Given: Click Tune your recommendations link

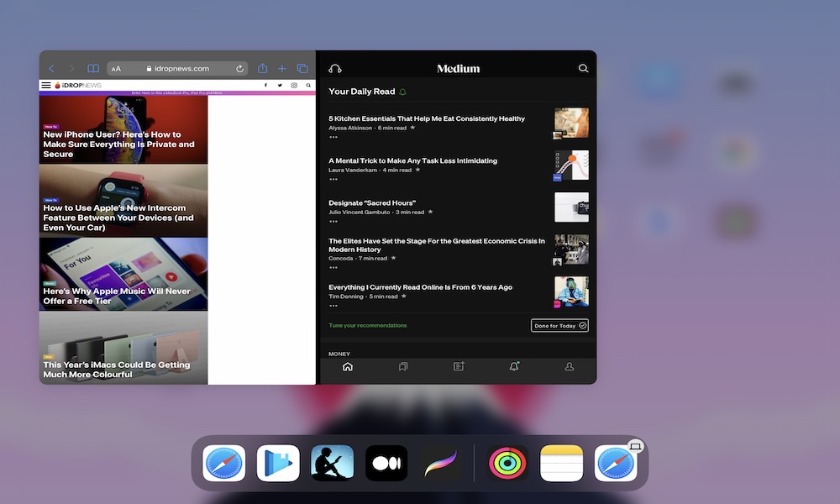Looking at the screenshot, I should tap(368, 325).
